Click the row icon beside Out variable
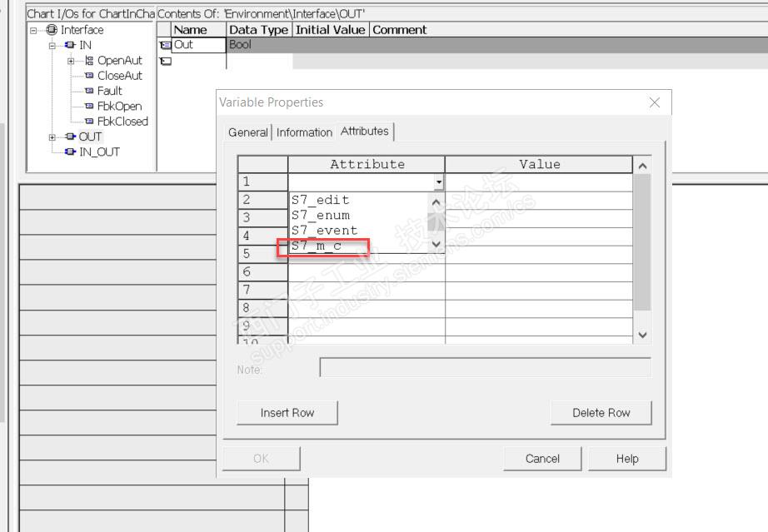768x532 pixels. [x=165, y=45]
